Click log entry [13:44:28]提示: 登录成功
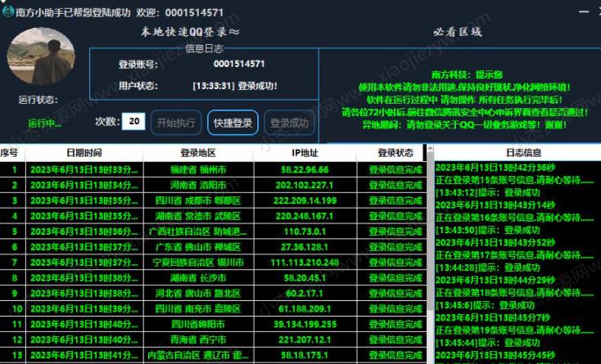This screenshot has width=601, height=364. pyautogui.click(x=487, y=267)
